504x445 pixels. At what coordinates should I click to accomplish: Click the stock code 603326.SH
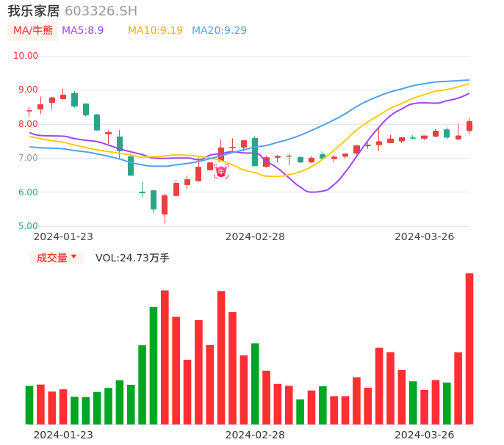101,11
